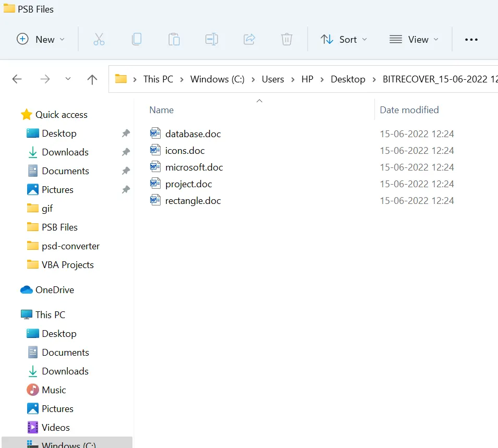Viewport: 498px width, 448px height.
Task: Open the New item dropdown
Action: (41, 39)
